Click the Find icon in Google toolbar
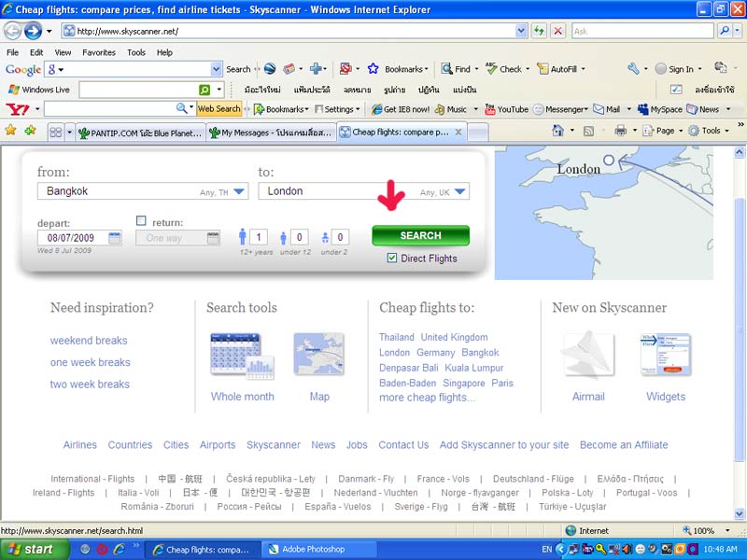 coord(446,69)
